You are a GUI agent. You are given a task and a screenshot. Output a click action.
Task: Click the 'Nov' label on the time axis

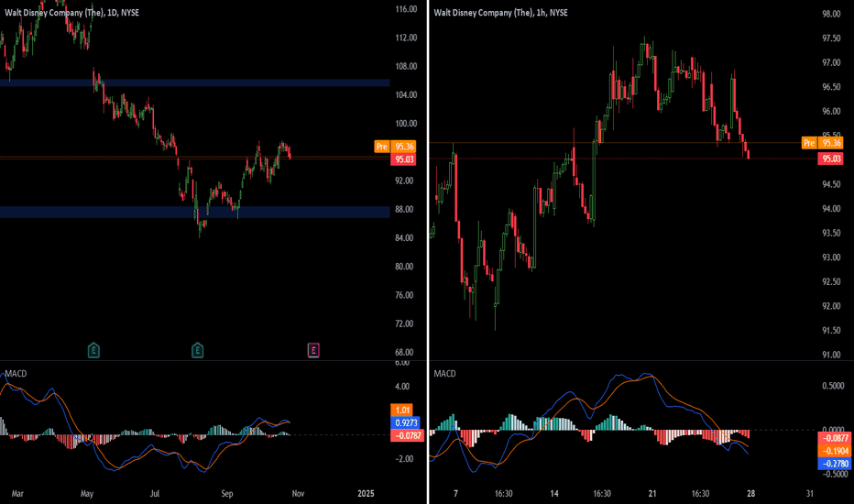click(x=298, y=494)
